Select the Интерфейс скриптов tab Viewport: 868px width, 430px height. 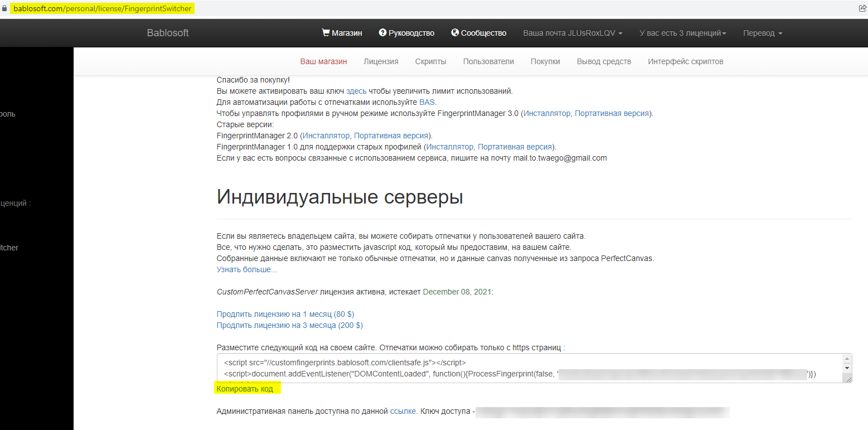coord(685,61)
